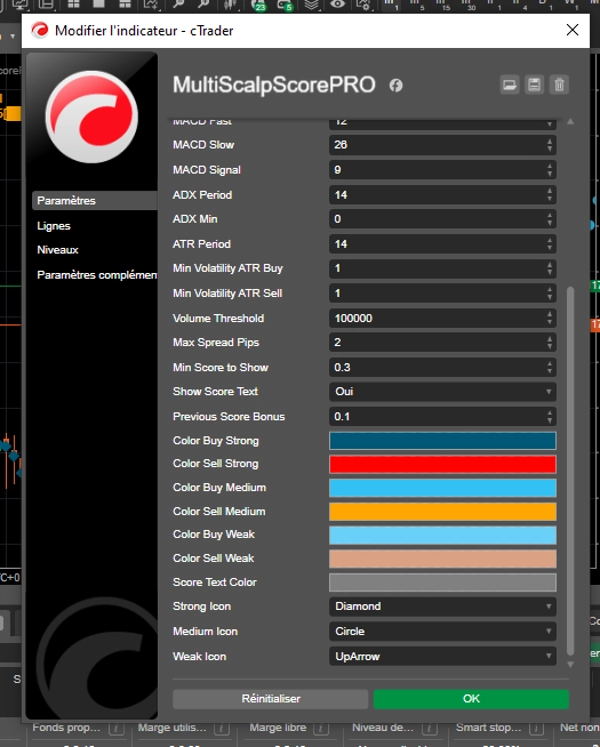Click the Min Volatility ATR Sell field
This screenshot has width=600, height=747.
pyautogui.click(x=442, y=293)
